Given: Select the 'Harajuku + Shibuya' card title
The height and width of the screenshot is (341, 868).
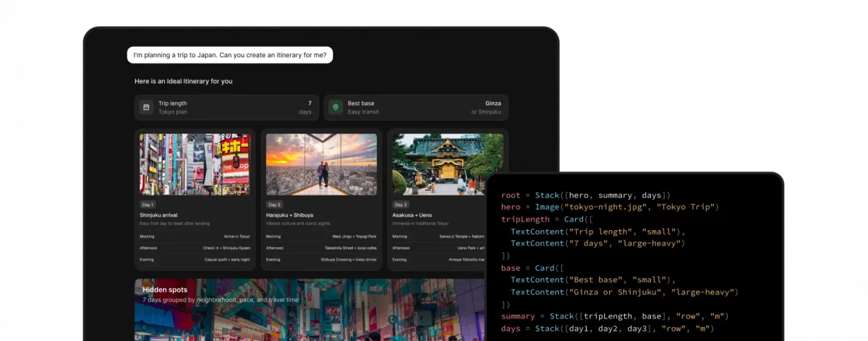Looking at the screenshot, I should [289, 215].
